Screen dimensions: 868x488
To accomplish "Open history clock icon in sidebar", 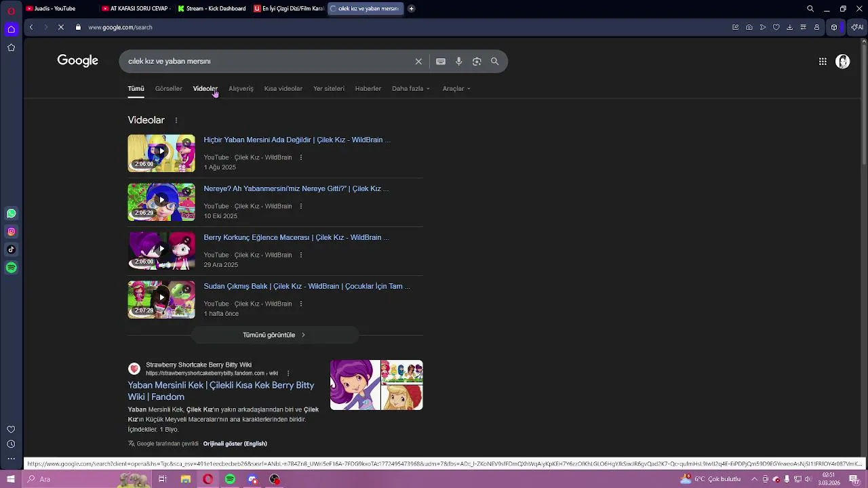I will [12, 445].
